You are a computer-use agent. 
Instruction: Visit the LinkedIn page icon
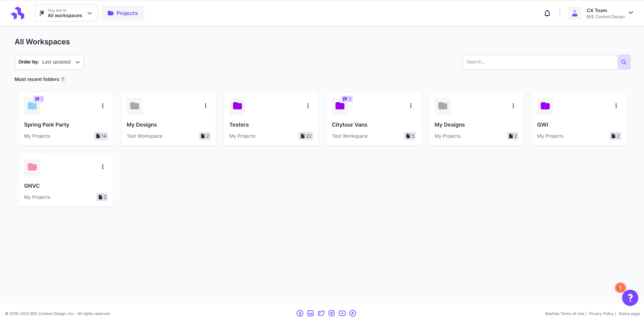(x=310, y=313)
